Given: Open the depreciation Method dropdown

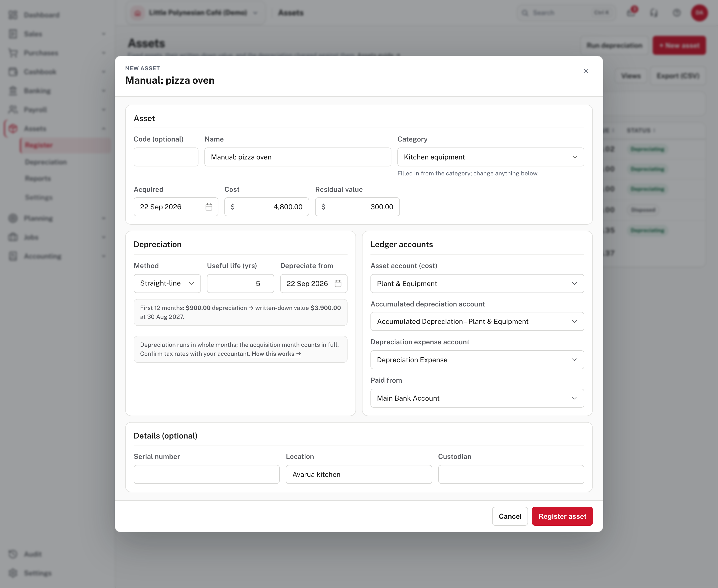Looking at the screenshot, I should click(167, 284).
